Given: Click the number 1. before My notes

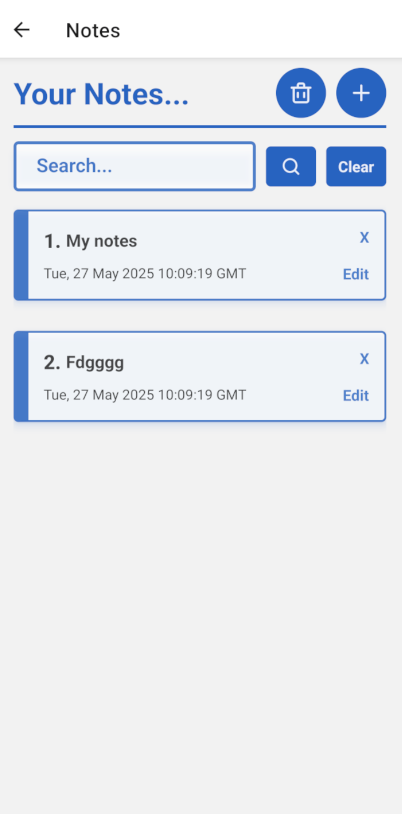Looking at the screenshot, I should [x=52, y=241].
